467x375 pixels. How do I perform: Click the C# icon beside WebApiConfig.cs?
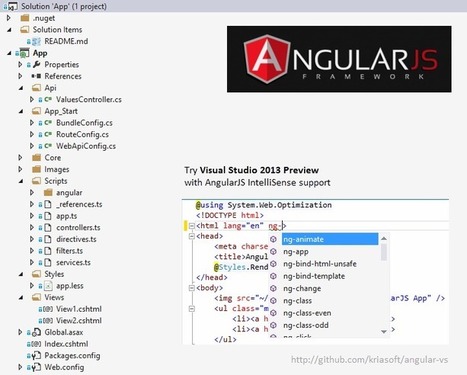[x=48, y=146]
